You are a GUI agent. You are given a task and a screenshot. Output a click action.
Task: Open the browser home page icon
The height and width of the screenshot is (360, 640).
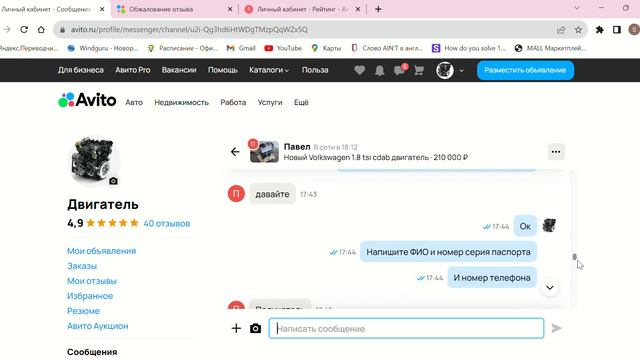(x=41, y=29)
